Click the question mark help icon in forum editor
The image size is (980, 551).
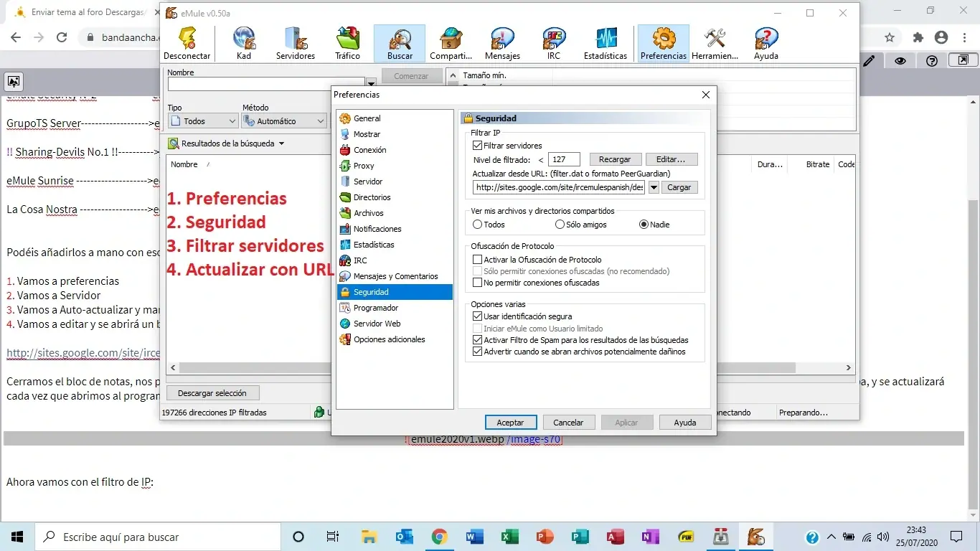tap(932, 61)
